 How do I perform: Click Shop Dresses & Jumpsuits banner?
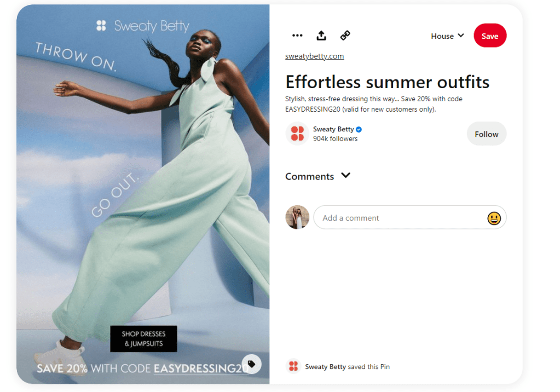click(143, 339)
